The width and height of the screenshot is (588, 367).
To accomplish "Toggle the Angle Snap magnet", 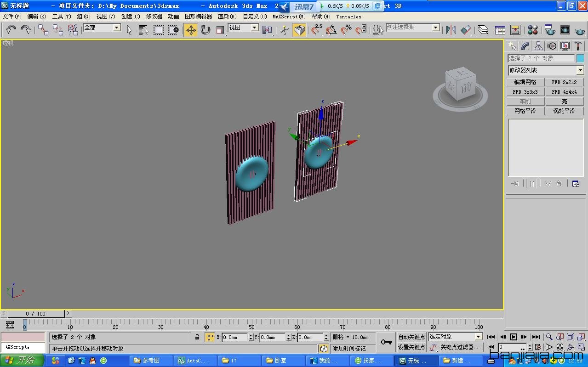I will [331, 30].
